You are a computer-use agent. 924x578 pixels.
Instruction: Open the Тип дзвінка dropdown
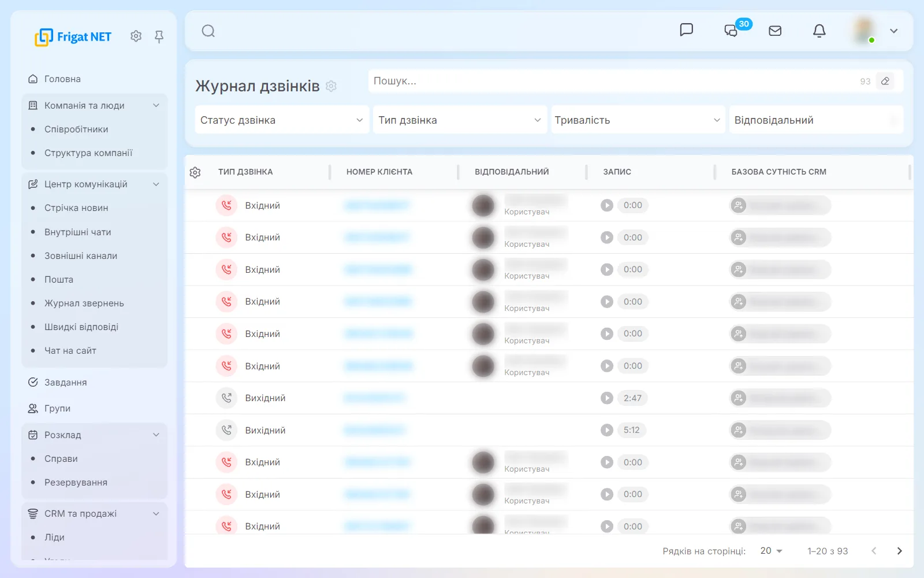[460, 120]
